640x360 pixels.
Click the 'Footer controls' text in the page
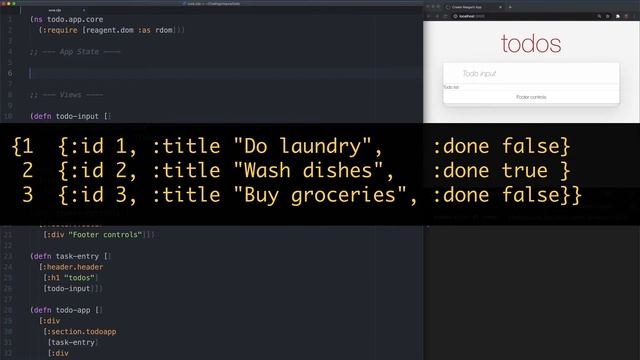(x=531, y=97)
